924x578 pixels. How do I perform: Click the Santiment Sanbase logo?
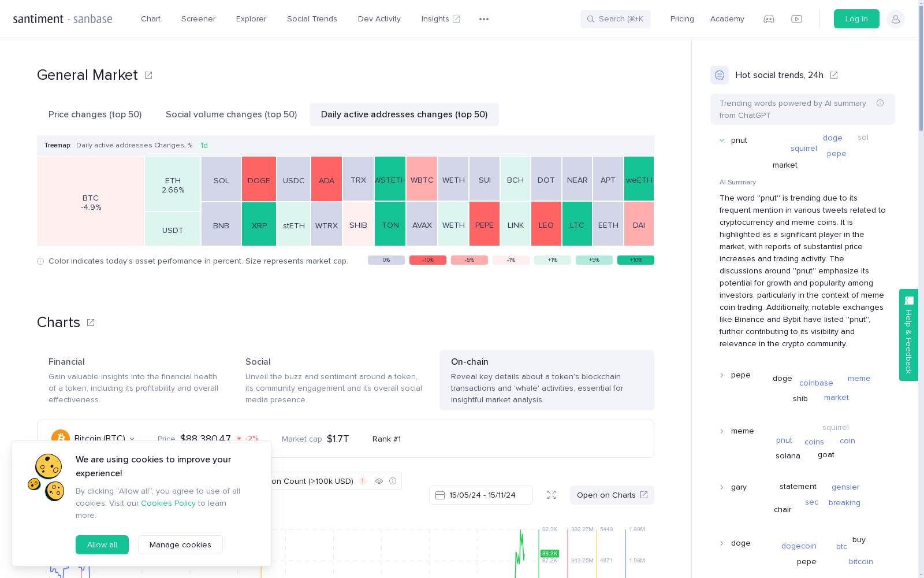coord(63,19)
